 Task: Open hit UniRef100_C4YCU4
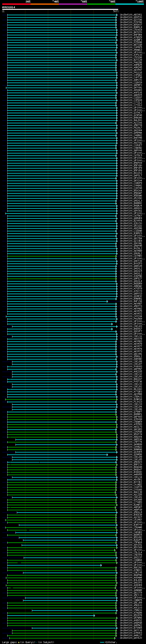131,316
